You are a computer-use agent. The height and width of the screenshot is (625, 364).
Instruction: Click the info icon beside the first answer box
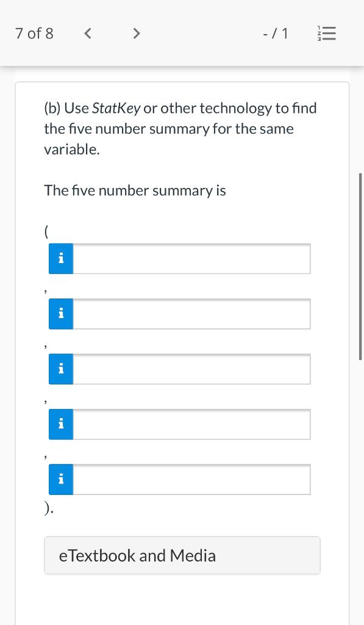tap(60, 258)
